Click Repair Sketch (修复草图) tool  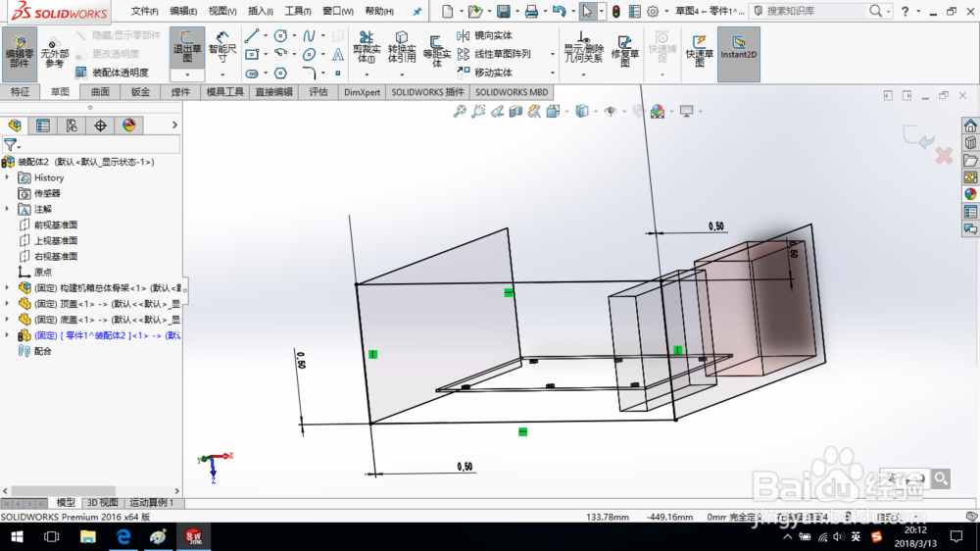coord(624,50)
